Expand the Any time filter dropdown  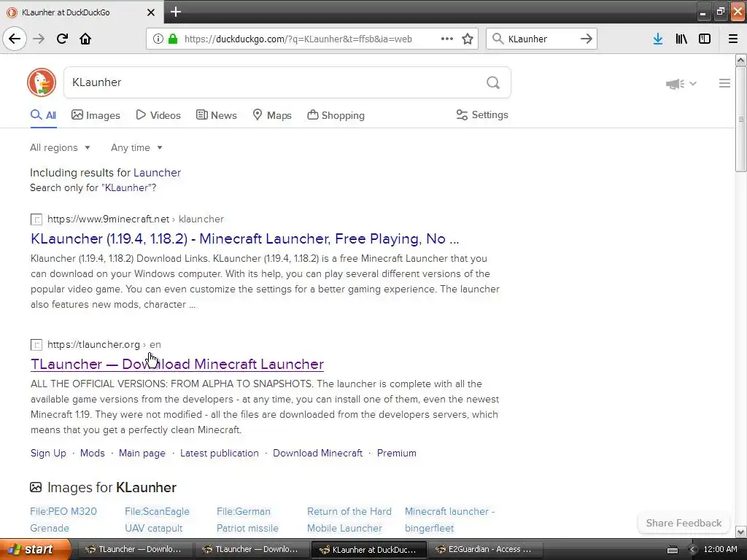pos(136,147)
